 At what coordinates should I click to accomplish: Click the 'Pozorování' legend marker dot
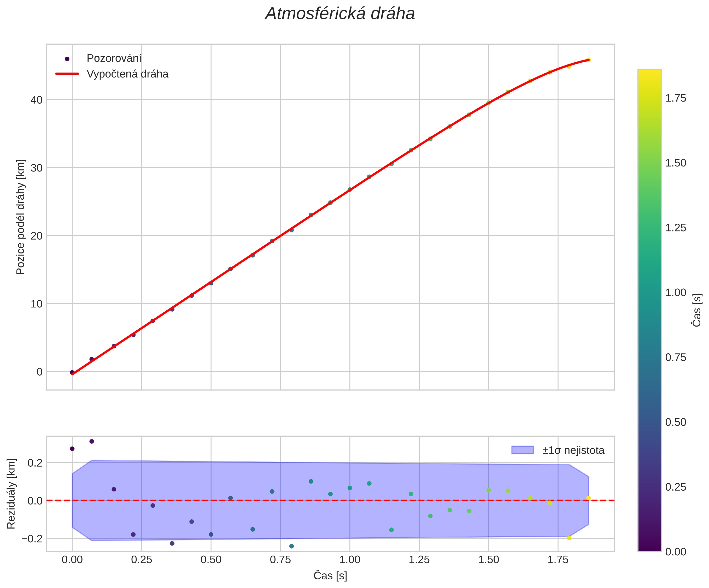coord(67,59)
